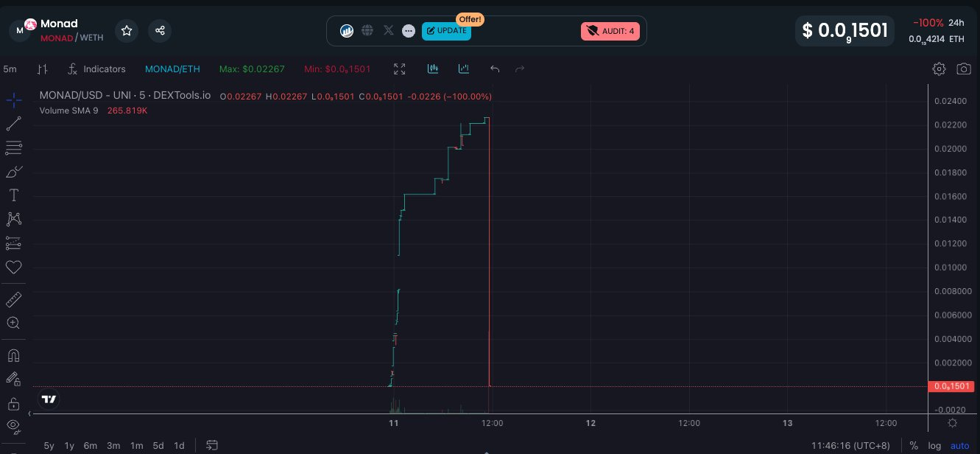The image size is (980, 454).
Task: Open the blue chart explorer icon
Action: pyautogui.click(x=347, y=31)
